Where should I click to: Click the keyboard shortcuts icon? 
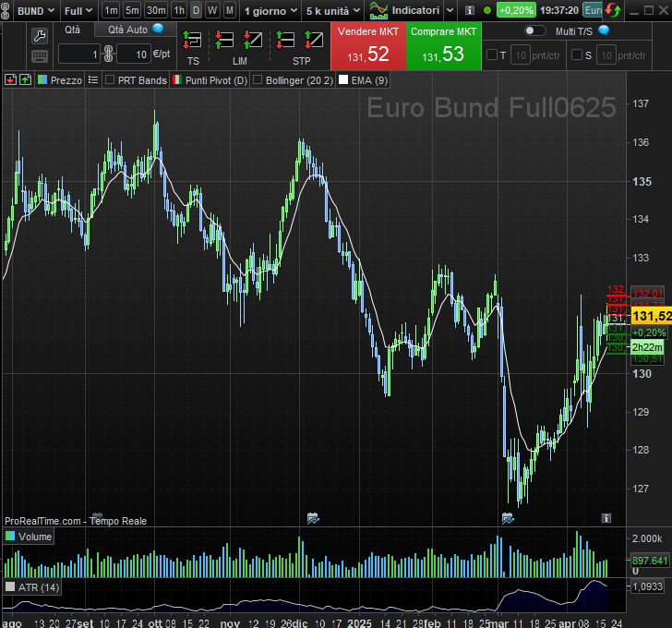(x=39, y=55)
